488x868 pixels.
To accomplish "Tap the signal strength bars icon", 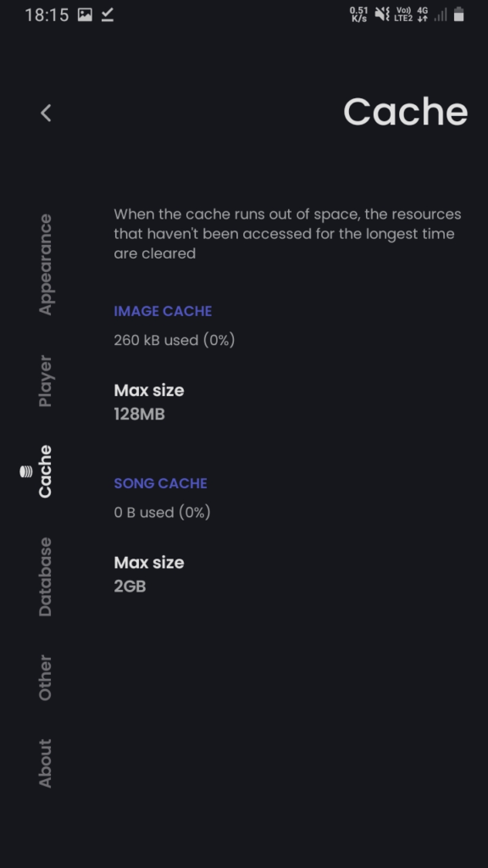I will (x=441, y=15).
